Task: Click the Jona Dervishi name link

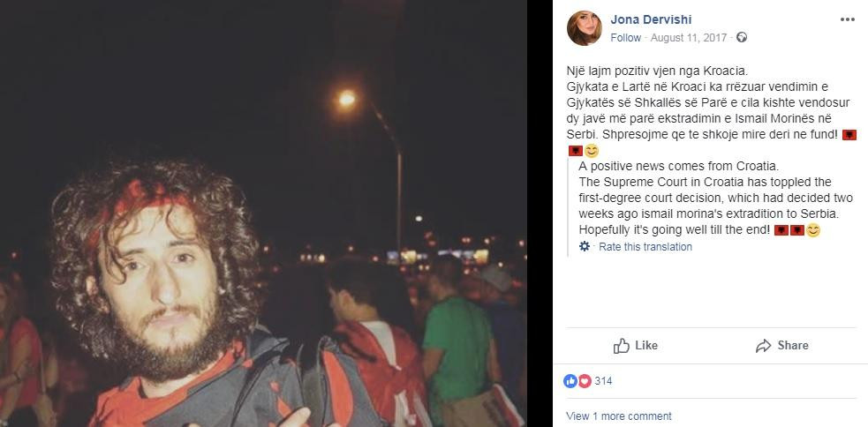Action: (x=651, y=20)
